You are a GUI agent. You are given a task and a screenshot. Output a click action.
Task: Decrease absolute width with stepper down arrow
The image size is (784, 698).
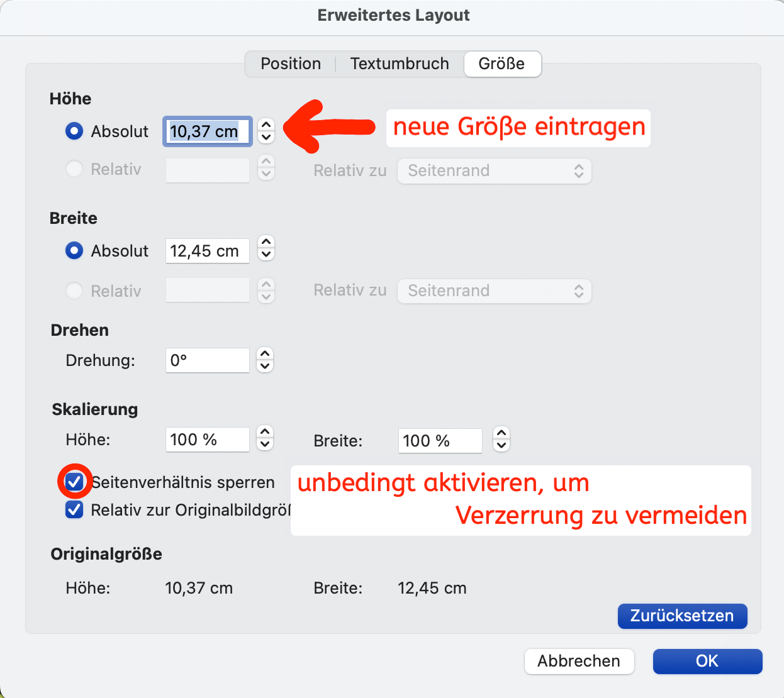coord(266,255)
